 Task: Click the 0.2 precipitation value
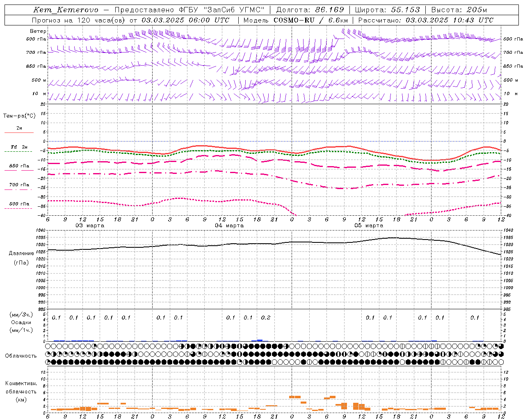(266, 317)
